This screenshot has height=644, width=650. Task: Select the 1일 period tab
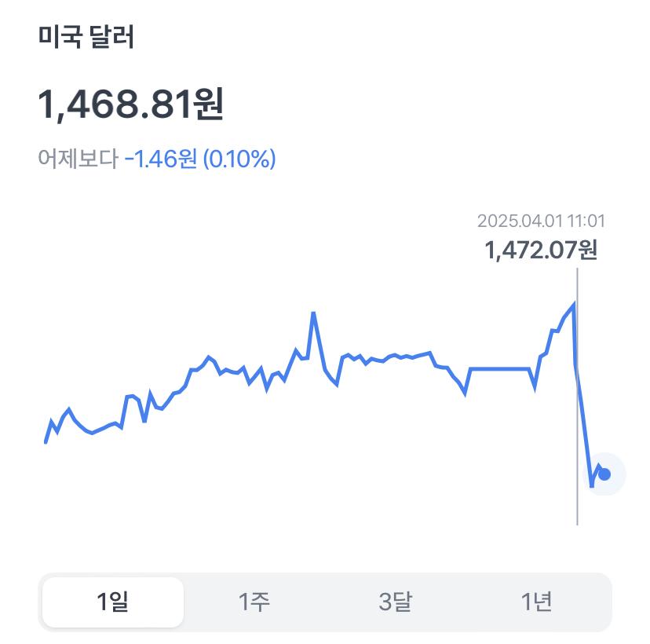click(113, 602)
